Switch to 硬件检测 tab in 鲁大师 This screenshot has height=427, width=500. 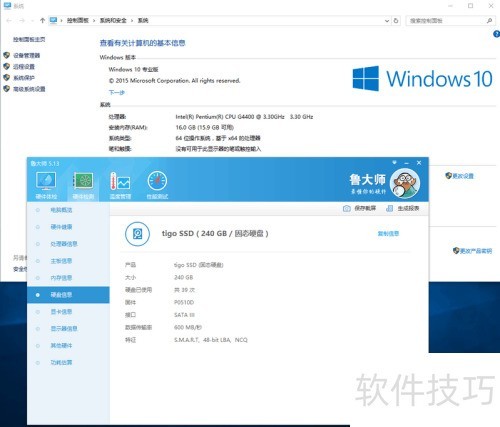83,185
